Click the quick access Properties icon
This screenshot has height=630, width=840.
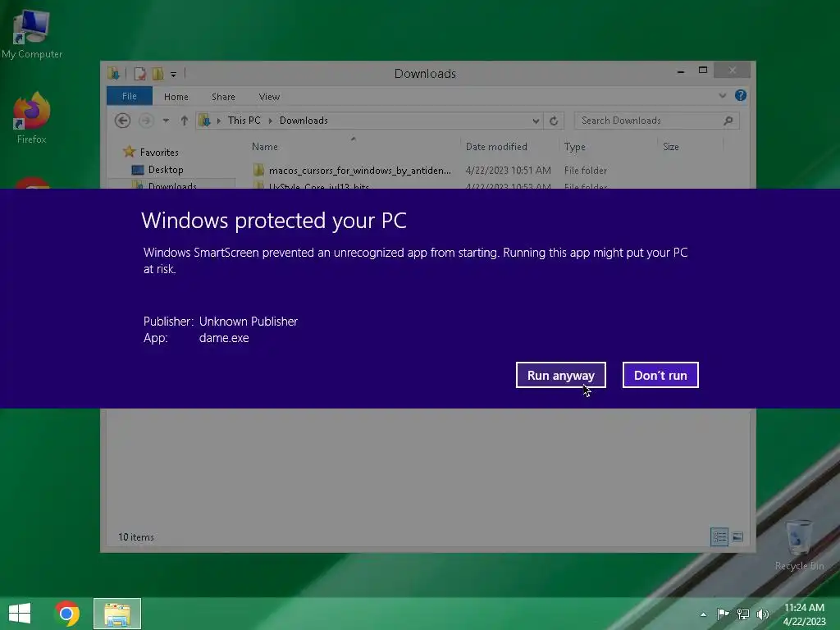click(139, 73)
